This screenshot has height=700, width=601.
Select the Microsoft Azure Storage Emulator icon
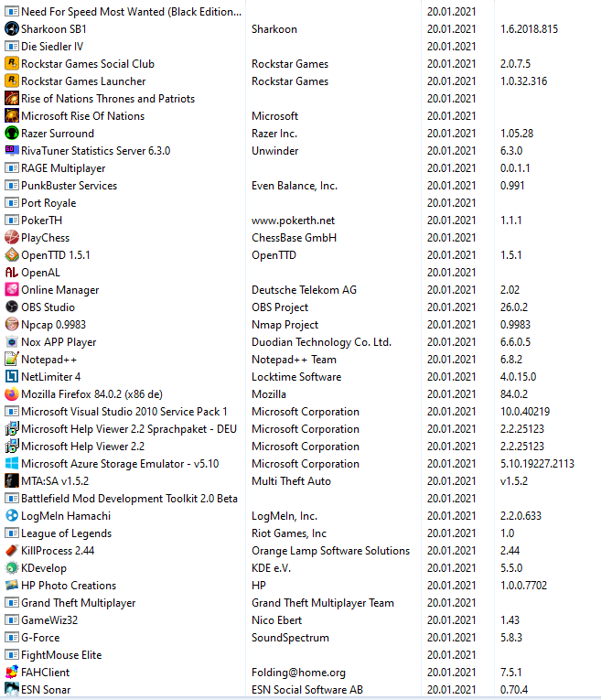(x=12, y=464)
